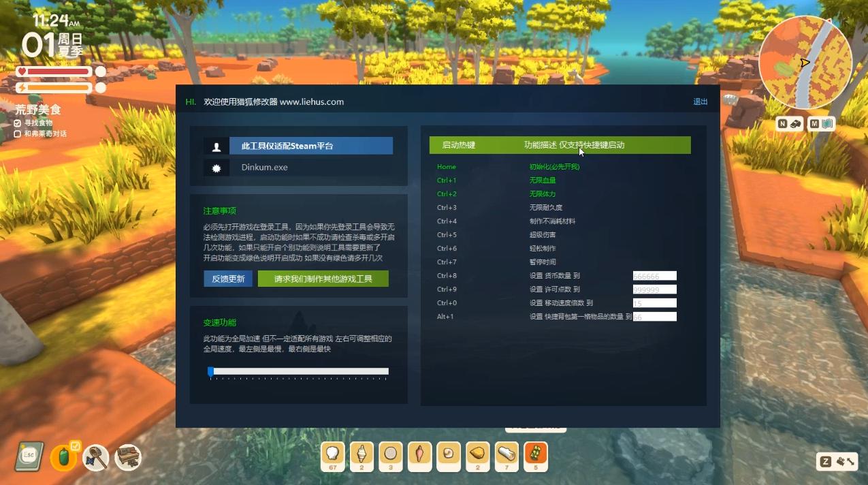Click the 变速功能 heading
Image resolution: width=868 pixels, height=485 pixels.
coord(220,323)
